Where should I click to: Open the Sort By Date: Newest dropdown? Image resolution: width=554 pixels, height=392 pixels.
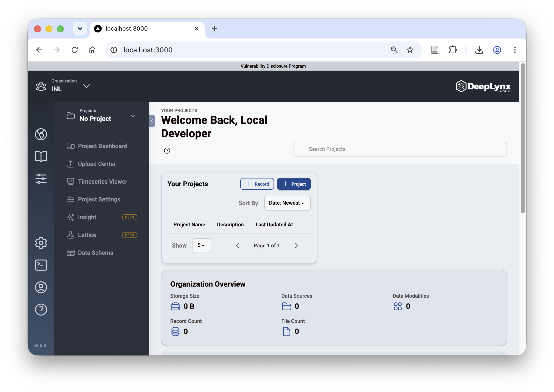click(x=287, y=203)
